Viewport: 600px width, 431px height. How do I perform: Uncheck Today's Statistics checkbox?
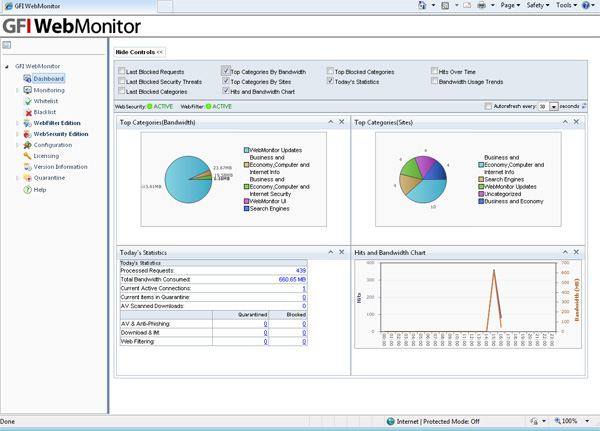pyautogui.click(x=330, y=81)
